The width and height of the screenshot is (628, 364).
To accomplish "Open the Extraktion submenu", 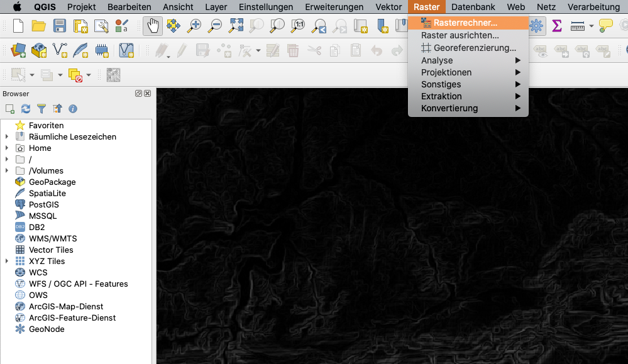I will [x=468, y=97].
